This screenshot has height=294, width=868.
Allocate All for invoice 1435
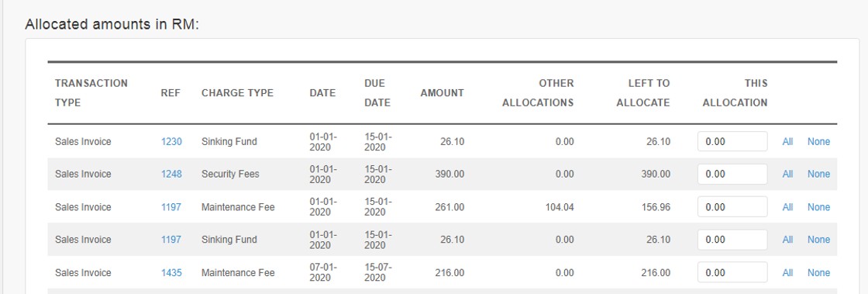click(787, 273)
